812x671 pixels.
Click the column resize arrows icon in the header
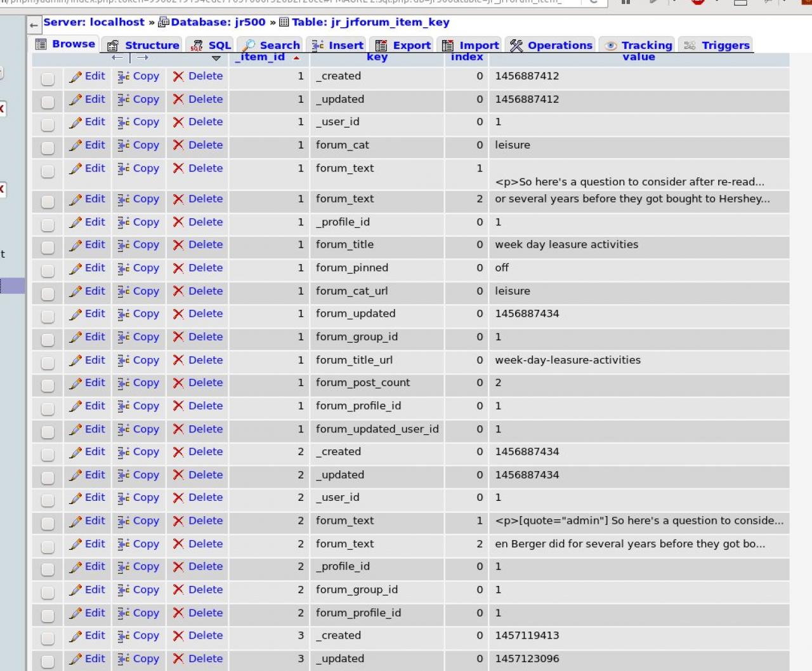coord(130,58)
